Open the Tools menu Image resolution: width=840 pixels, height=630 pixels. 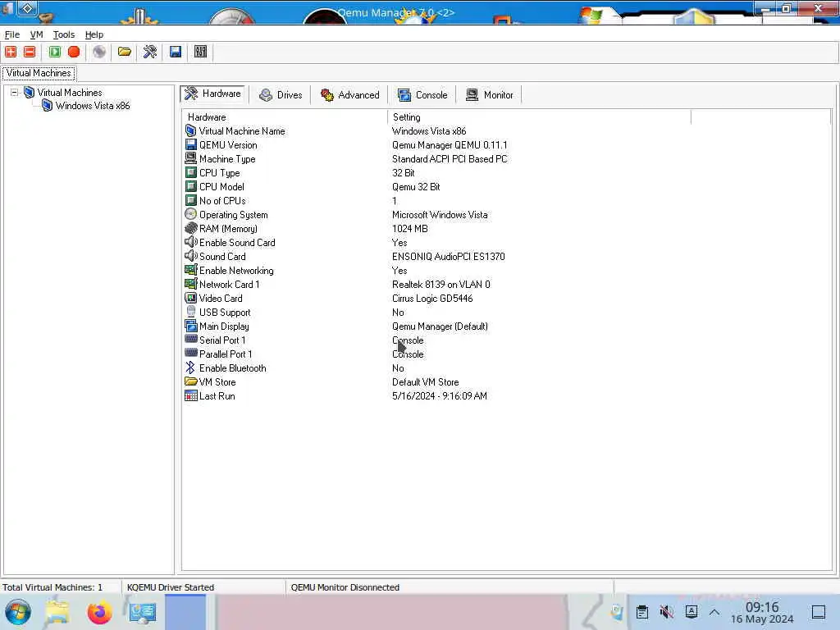[x=64, y=34]
